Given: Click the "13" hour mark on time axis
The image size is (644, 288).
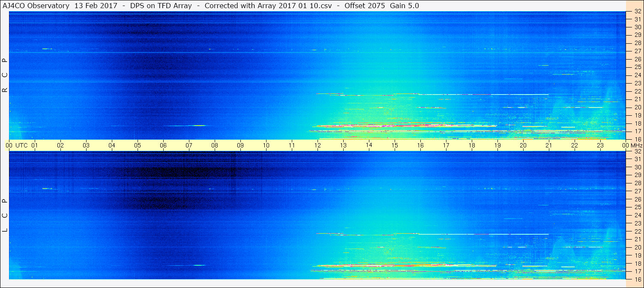Looking at the screenshot, I should tap(343, 145).
